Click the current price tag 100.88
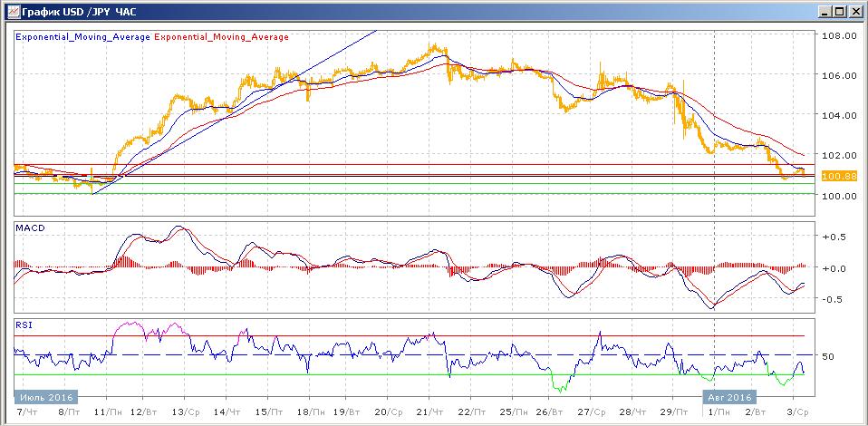 point(839,177)
